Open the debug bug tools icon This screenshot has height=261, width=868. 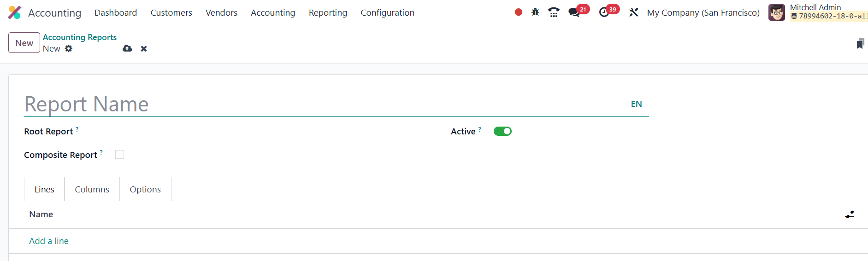(535, 12)
